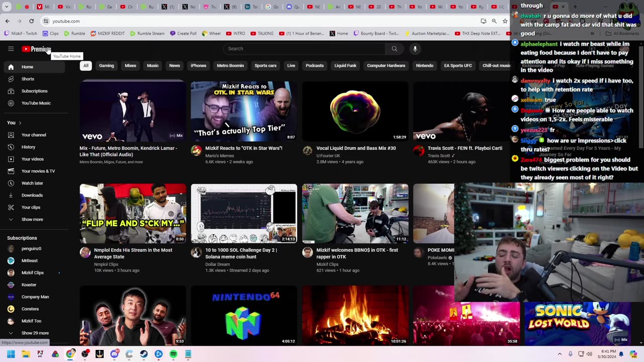
Task: Select the Computer Hardware filter chip
Action: point(386,66)
